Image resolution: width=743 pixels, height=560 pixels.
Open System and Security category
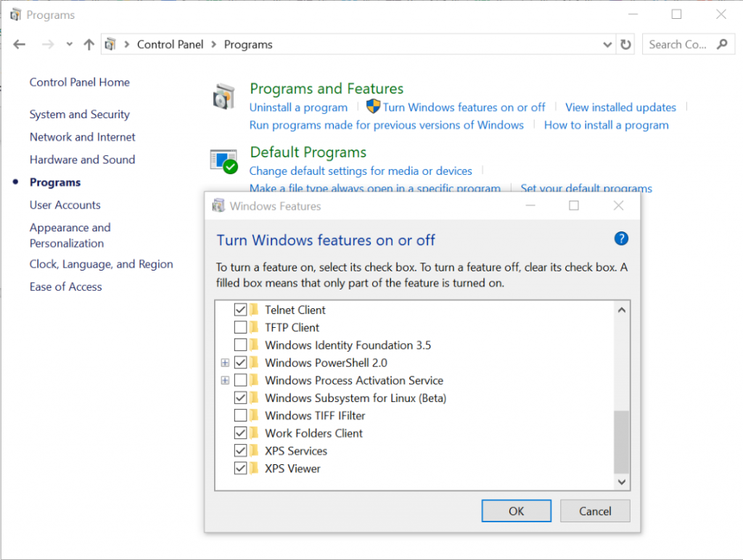[x=80, y=115]
